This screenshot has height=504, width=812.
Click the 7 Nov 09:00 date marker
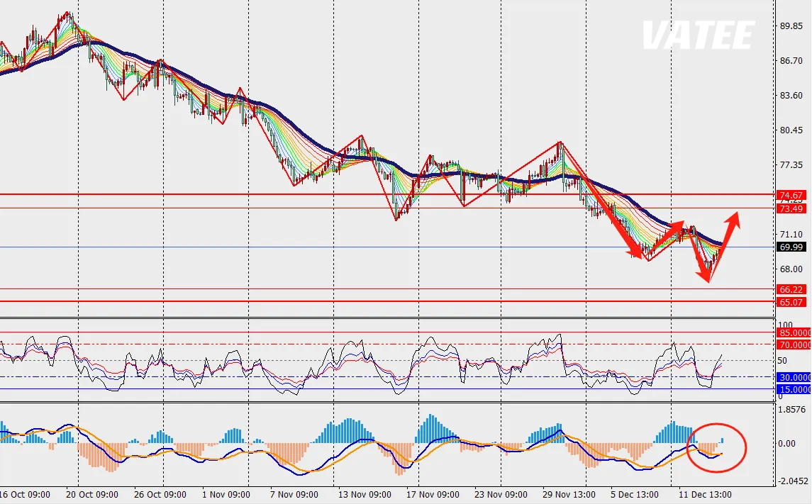pyautogui.click(x=294, y=495)
